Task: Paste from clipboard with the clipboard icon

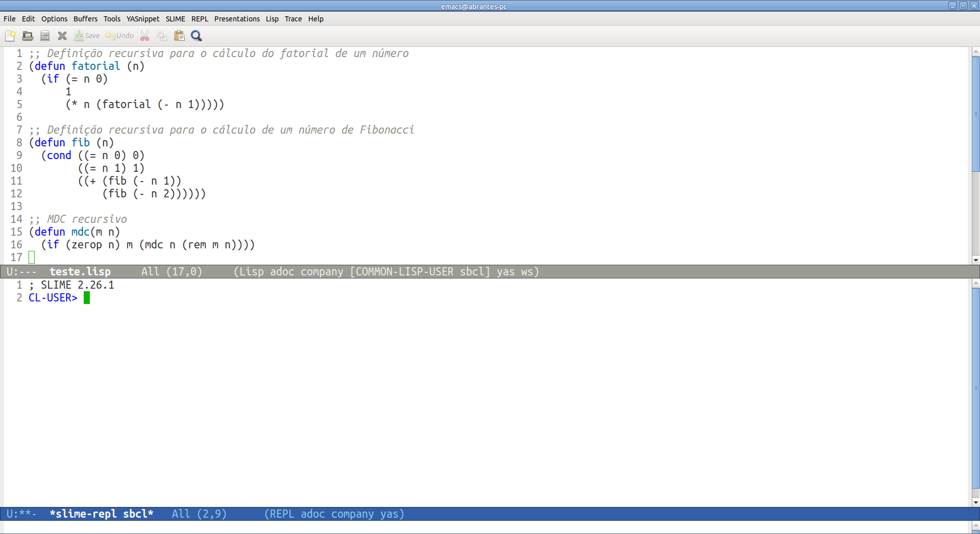Action: [x=179, y=36]
